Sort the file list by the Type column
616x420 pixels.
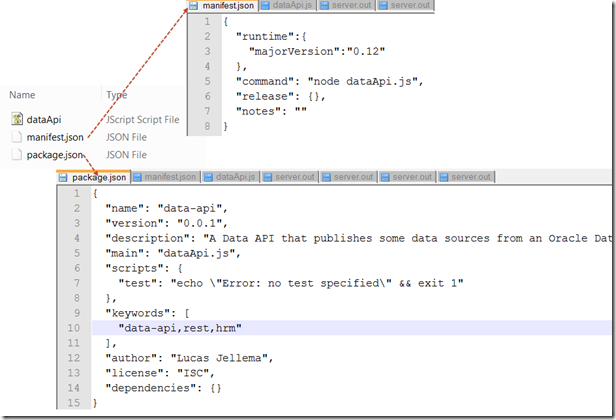[x=117, y=95]
